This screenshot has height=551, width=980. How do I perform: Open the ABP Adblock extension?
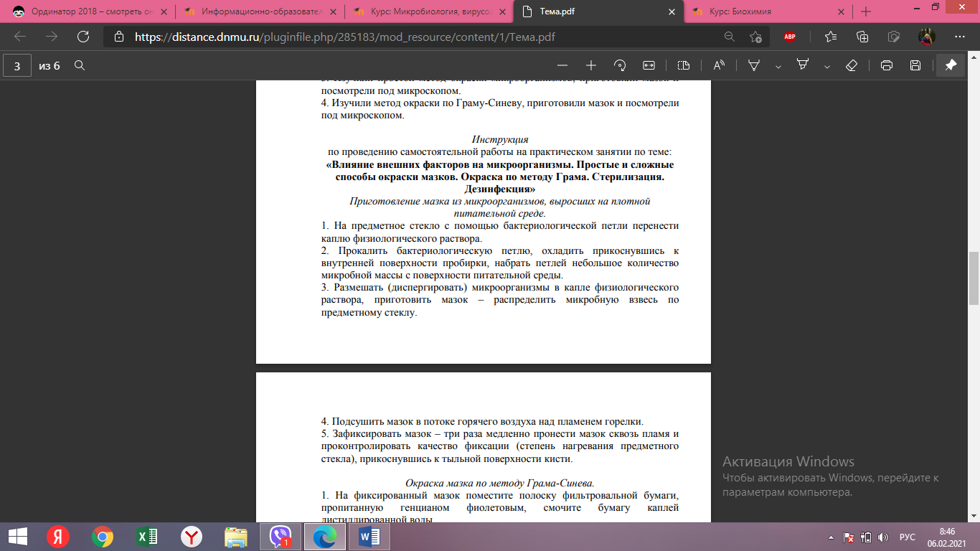click(x=790, y=37)
